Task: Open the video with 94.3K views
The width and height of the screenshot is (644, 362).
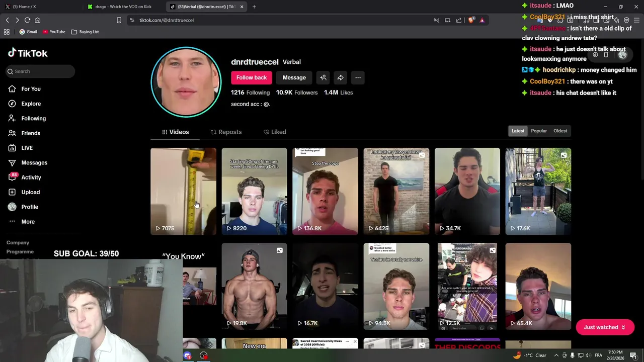Action: coord(396,287)
